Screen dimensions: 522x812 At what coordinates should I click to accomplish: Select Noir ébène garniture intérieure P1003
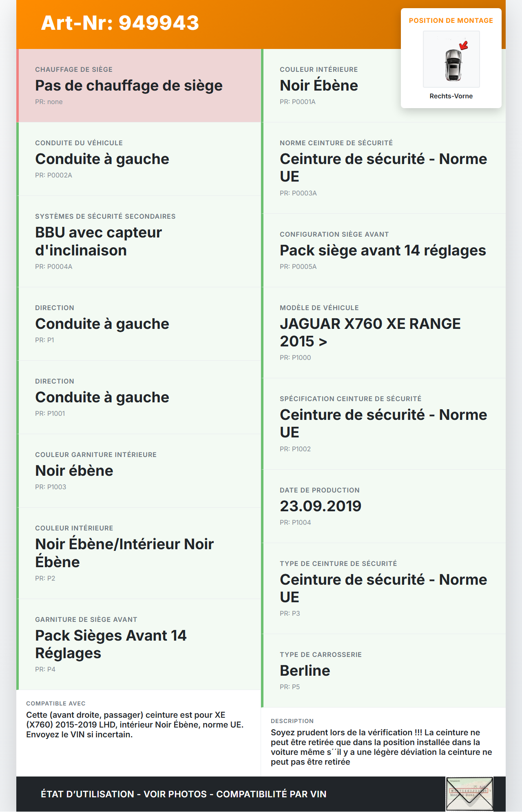click(x=74, y=471)
